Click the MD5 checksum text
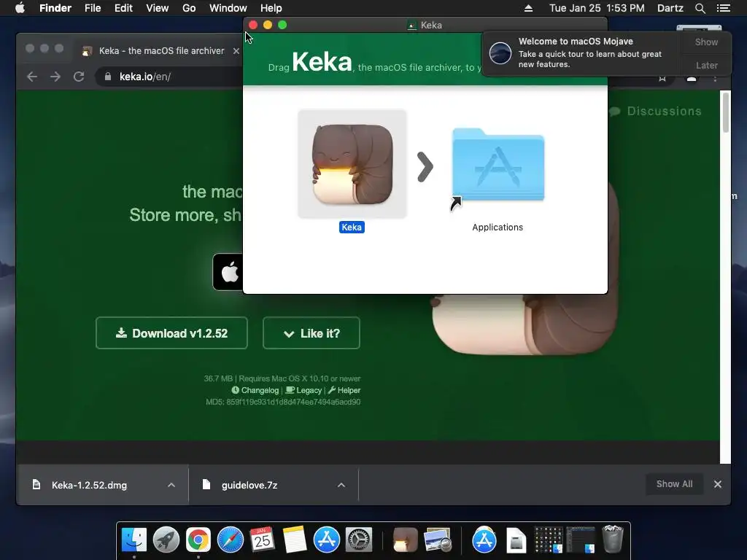Image resolution: width=747 pixels, height=560 pixels. 283,402
